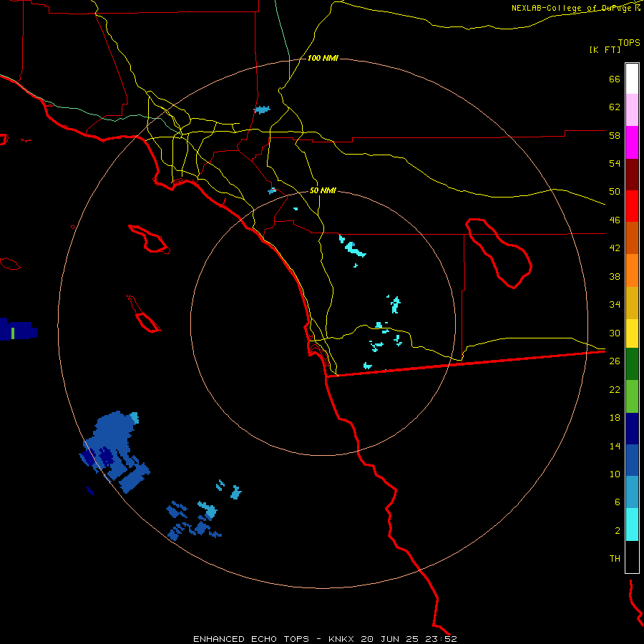Click the 22 legend value
Image resolution: width=644 pixels, height=644 pixels.
tap(615, 389)
